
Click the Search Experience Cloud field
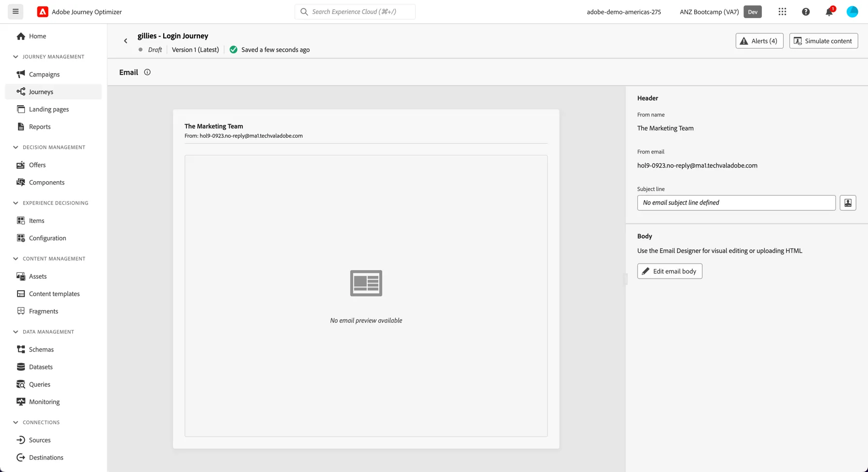tap(355, 12)
